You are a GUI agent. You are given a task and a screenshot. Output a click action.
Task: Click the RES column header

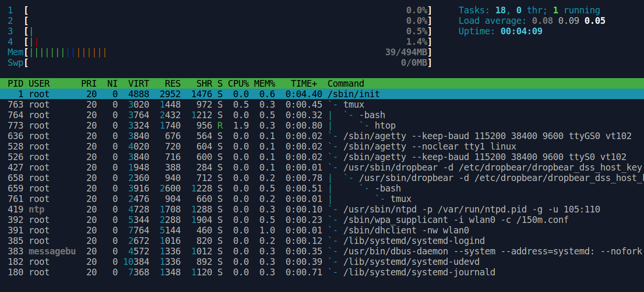coord(173,83)
